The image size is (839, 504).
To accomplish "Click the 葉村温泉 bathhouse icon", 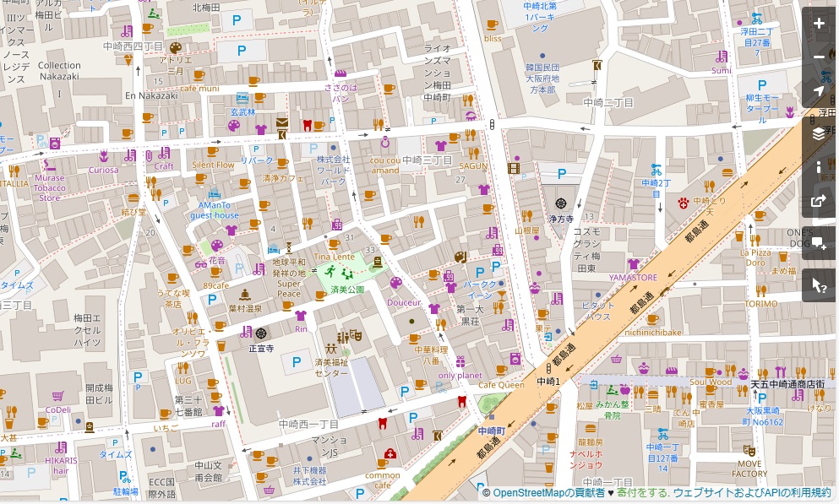I will tap(245, 295).
